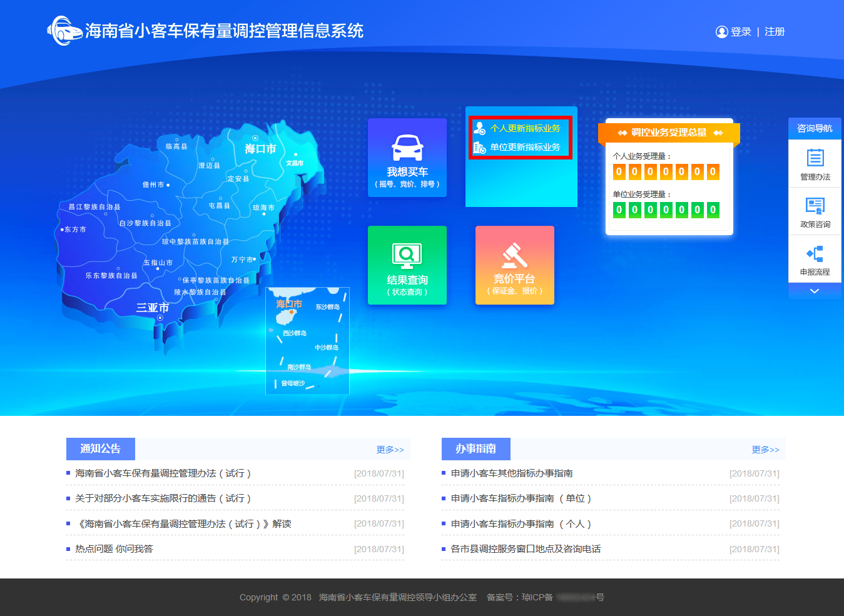Click the user avatar icon beside 登录
The width and height of the screenshot is (844, 616).
click(721, 32)
